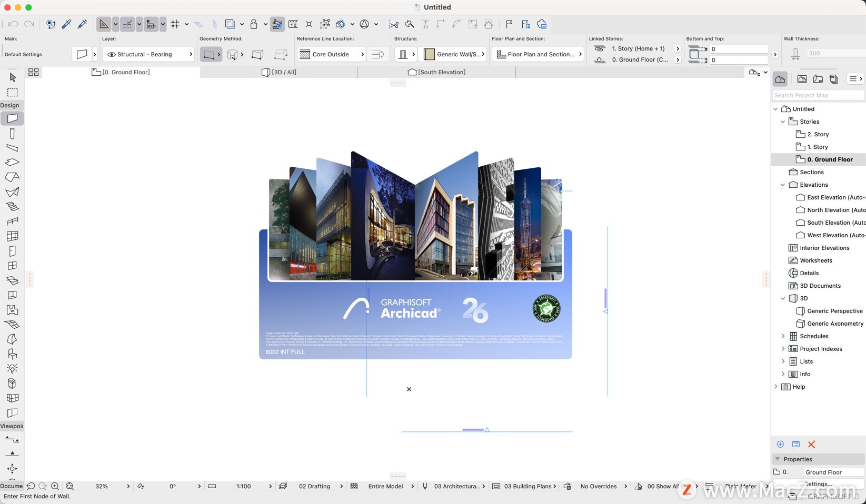
Task: Click the Undo arrow in toolbar
Action: coord(13,24)
